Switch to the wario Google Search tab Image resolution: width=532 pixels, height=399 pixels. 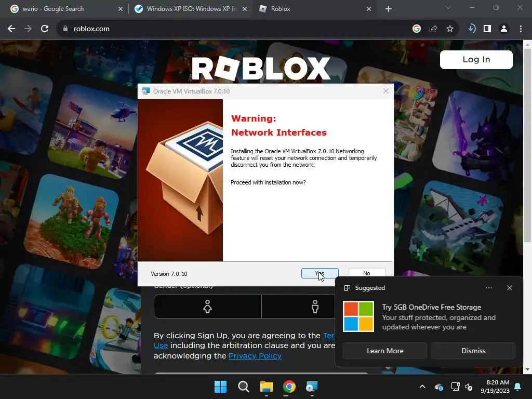64,9
